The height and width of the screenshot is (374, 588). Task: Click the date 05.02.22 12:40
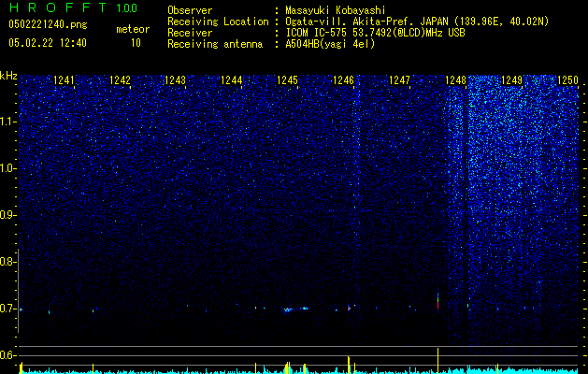(x=48, y=43)
